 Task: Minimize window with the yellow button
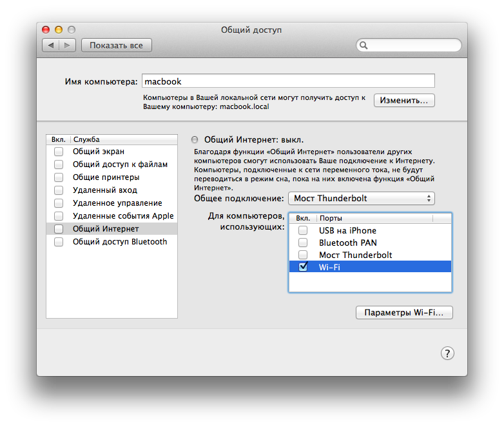59,30
